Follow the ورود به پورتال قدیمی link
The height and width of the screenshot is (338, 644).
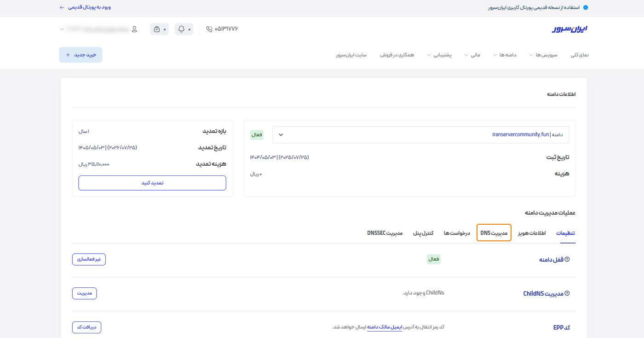click(85, 7)
